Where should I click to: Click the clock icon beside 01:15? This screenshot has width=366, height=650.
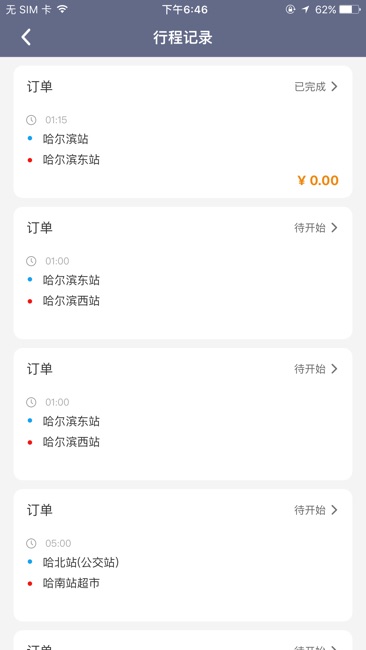click(x=31, y=120)
